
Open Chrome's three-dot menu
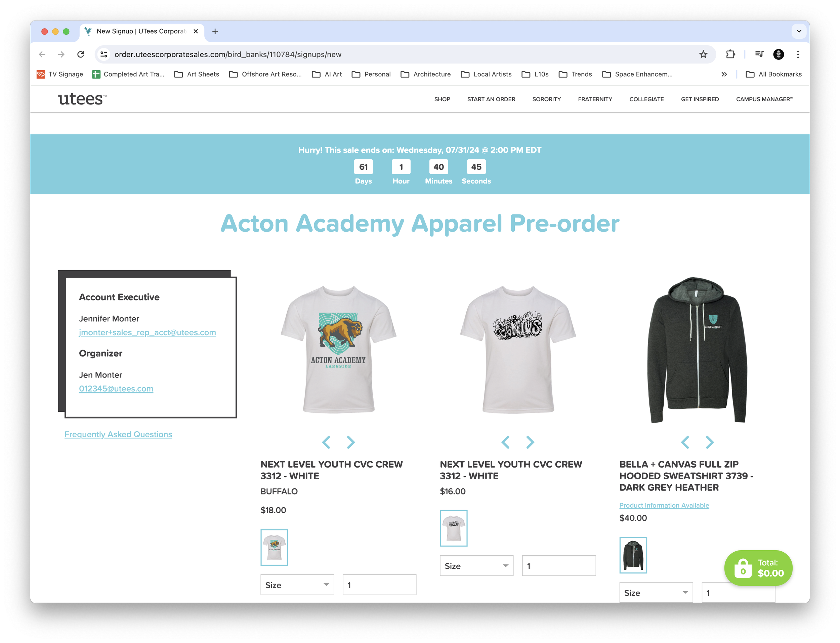pos(798,54)
